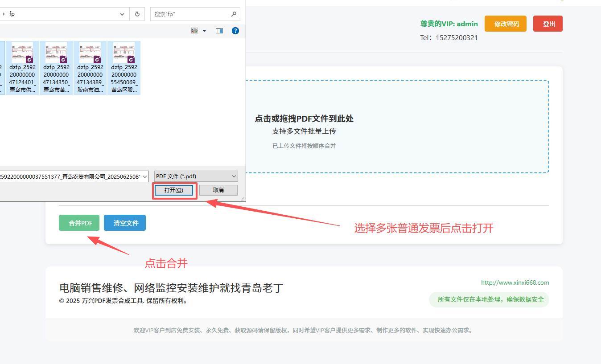Select the invoice file ending 55450069_黄岛区胶
This screenshot has width=601, height=364.
124,68
